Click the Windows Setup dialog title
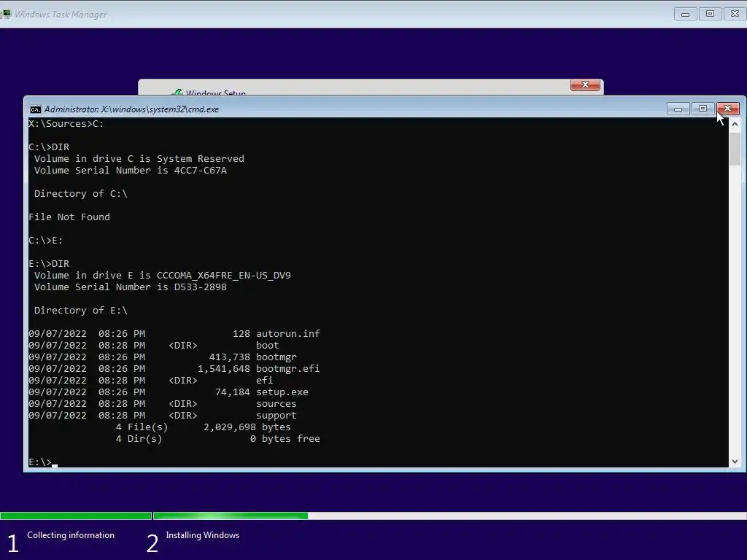Screen dimensions: 747x560 click(215, 93)
